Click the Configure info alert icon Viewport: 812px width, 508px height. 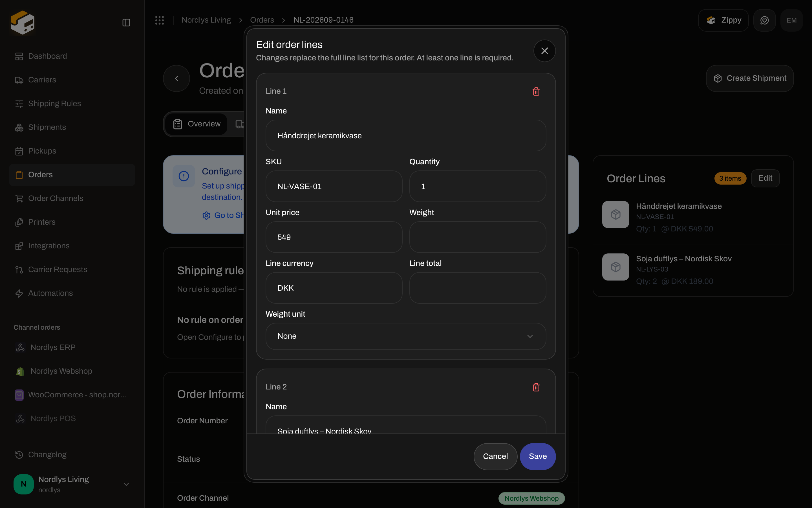coord(184,176)
